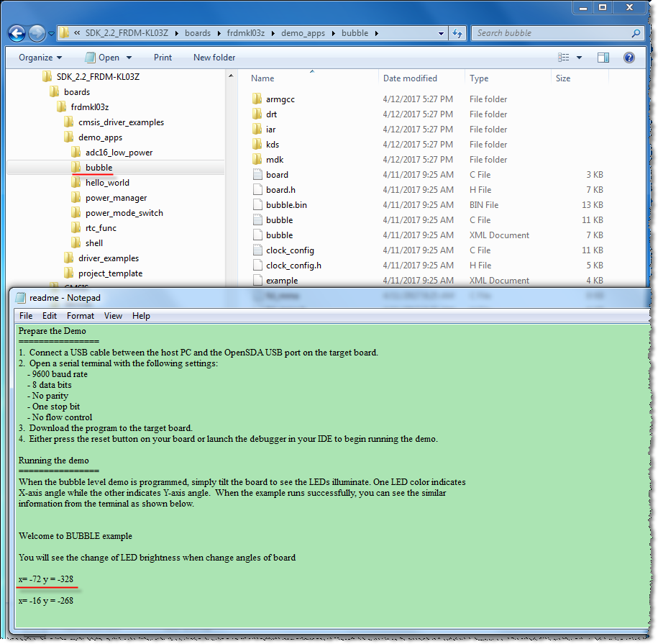658x644 pixels.
Task: Click the Notepad icon in readme title bar
Action: point(20,298)
